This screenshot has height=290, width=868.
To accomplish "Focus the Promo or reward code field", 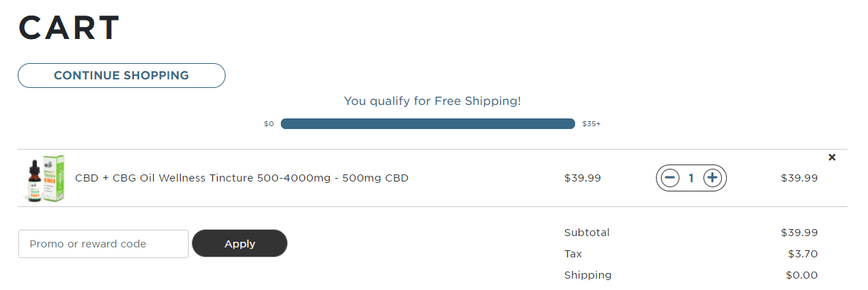I will 104,244.
